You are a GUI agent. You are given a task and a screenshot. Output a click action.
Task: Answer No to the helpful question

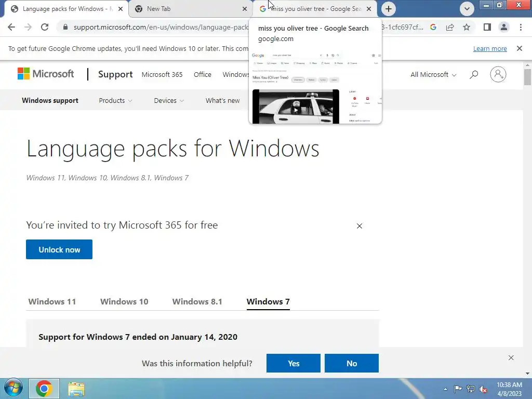(352, 363)
